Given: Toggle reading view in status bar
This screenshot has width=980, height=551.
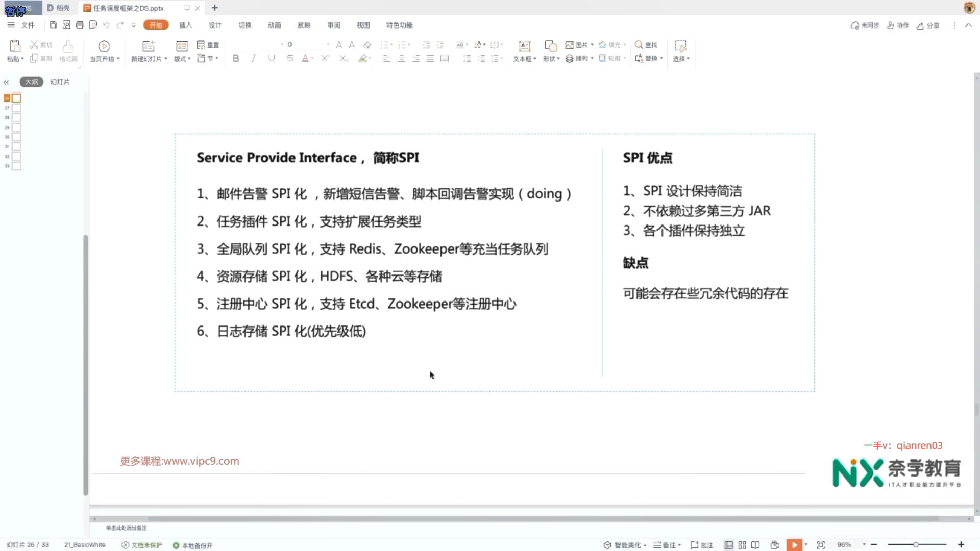Looking at the screenshot, I should point(755,545).
